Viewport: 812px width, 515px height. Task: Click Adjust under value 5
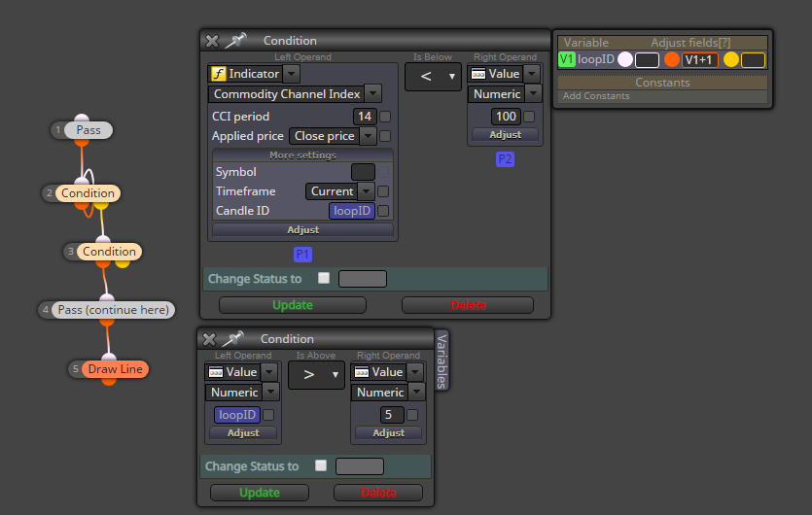(x=389, y=432)
